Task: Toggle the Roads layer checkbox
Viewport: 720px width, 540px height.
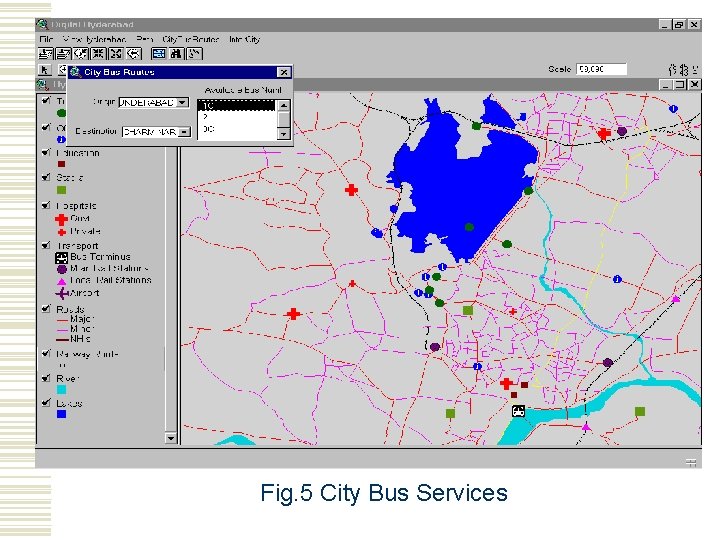Action: coord(46,309)
